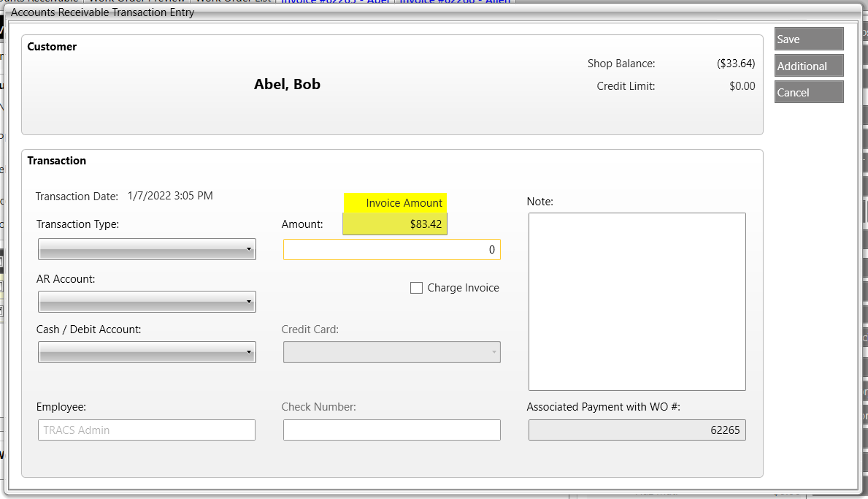
Task: Focus the Amount input field
Action: coord(391,250)
